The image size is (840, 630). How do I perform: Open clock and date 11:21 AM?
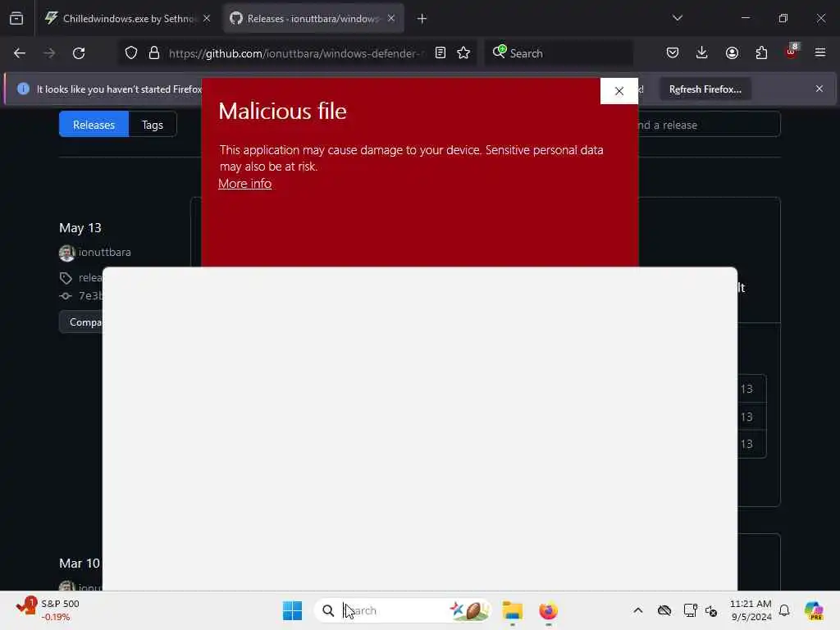[x=751, y=610]
